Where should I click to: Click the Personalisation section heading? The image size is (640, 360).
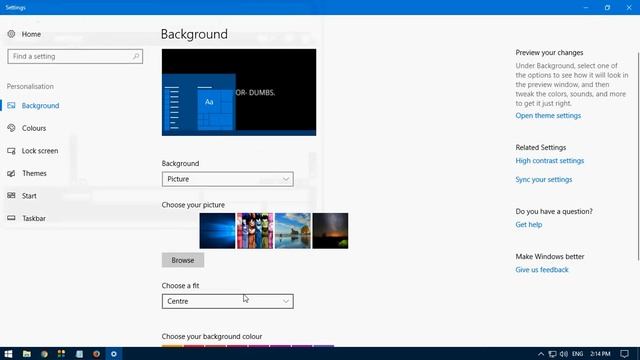tap(30, 86)
